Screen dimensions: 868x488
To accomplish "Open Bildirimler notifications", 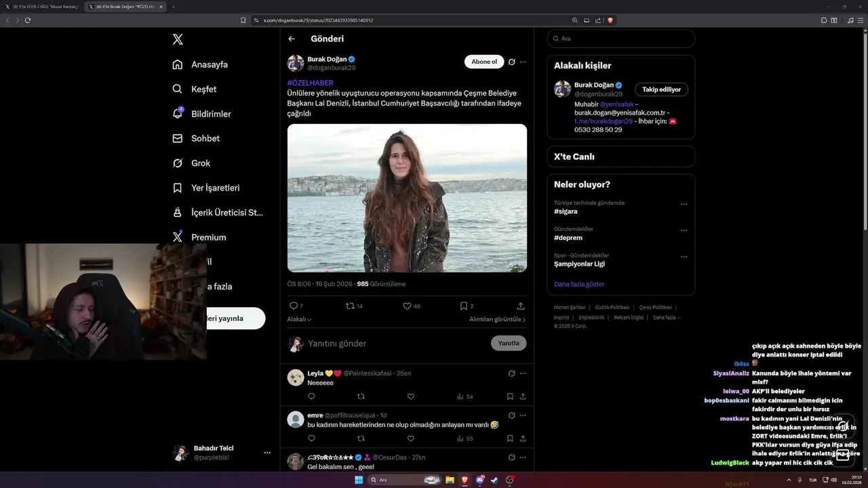I will click(x=201, y=114).
